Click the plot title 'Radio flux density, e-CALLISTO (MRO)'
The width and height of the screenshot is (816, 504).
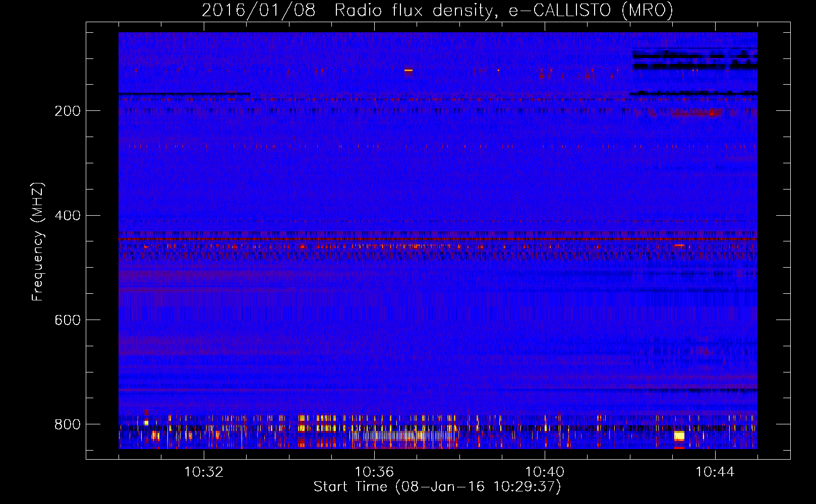tap(504, 11)
